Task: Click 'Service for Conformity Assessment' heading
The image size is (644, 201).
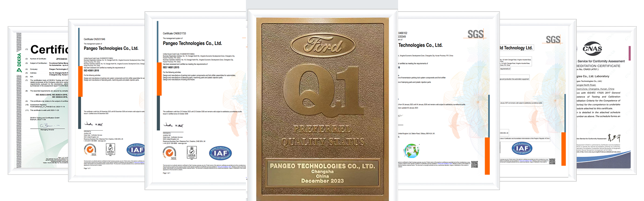Action: pos(601,61)
